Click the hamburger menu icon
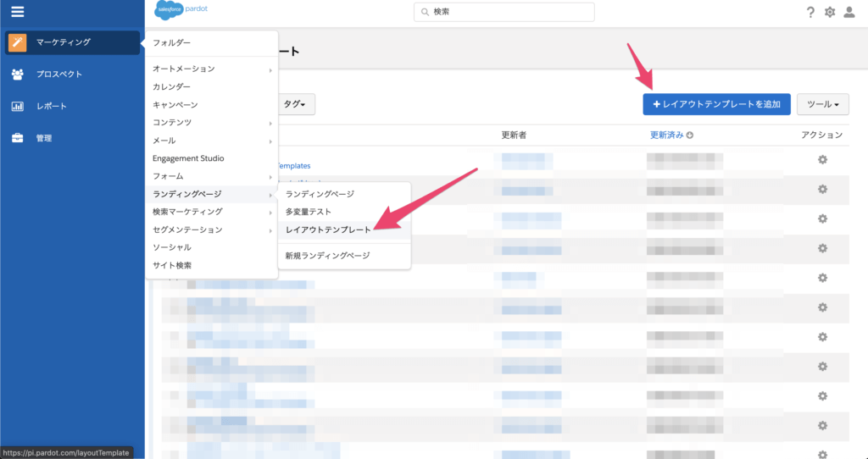Screen dimensions: 868x459 tap(17, 12)
